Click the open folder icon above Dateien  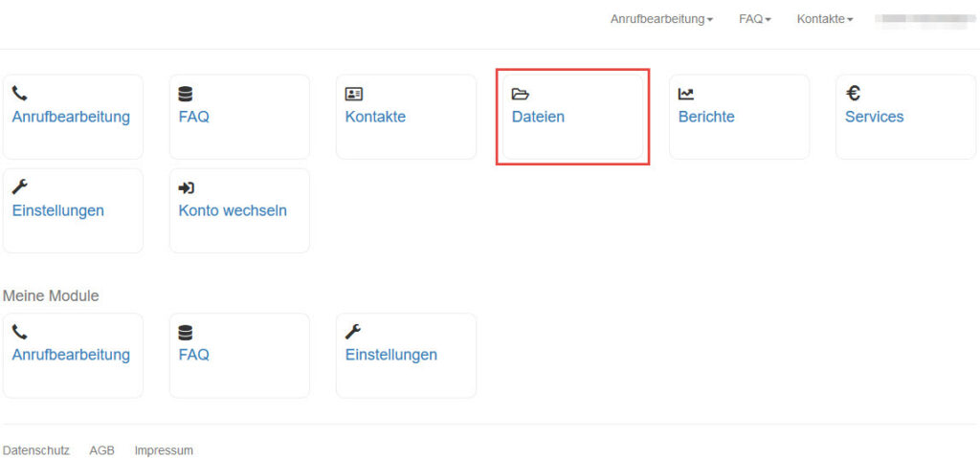[520, 94]
